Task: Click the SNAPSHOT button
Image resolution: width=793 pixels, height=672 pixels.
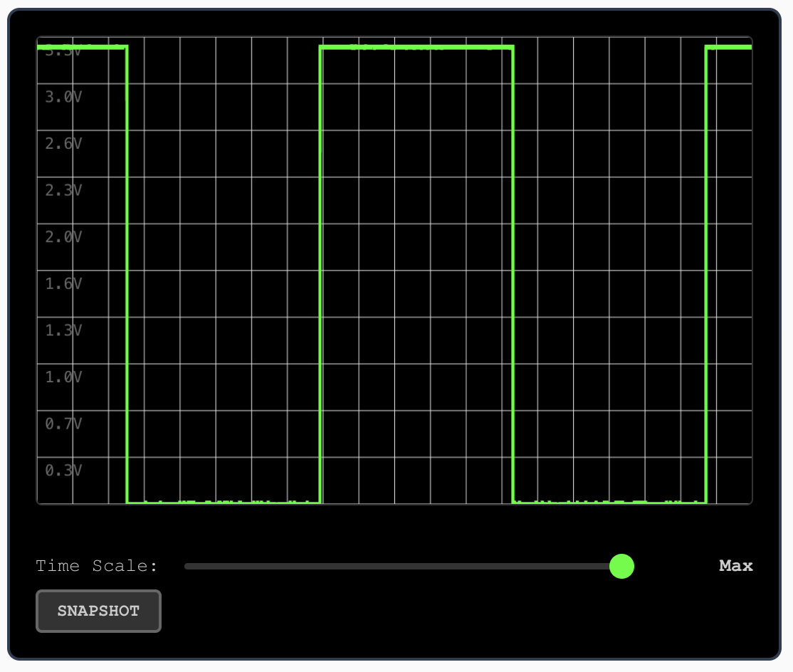Action: [x=99, y=611]
